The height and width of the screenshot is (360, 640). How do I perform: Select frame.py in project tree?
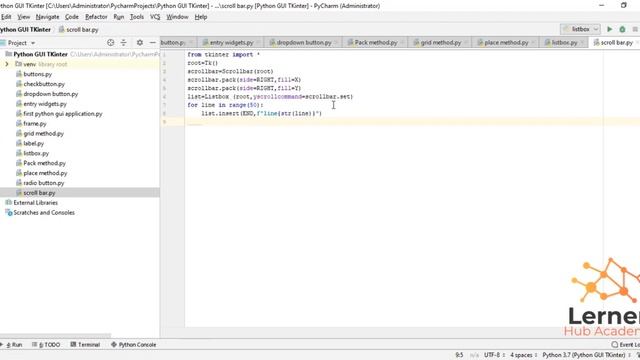(x=35, y=124)
